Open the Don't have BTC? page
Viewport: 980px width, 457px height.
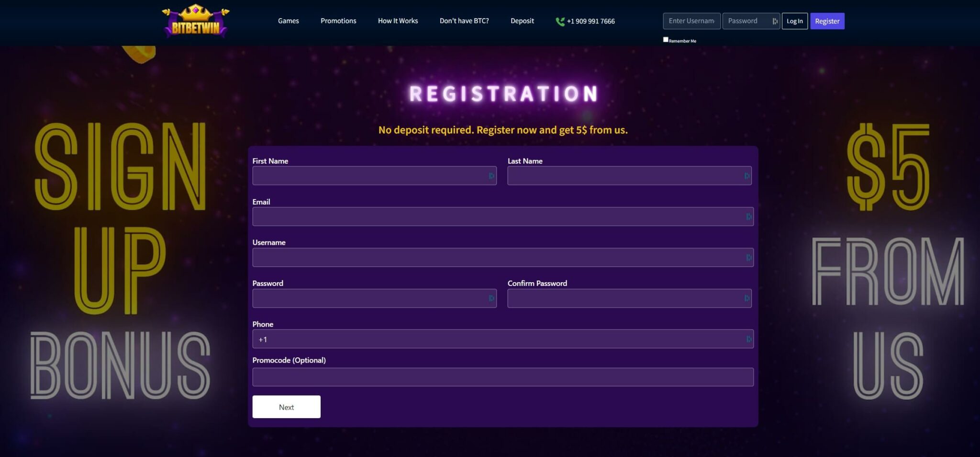[464, 21]
